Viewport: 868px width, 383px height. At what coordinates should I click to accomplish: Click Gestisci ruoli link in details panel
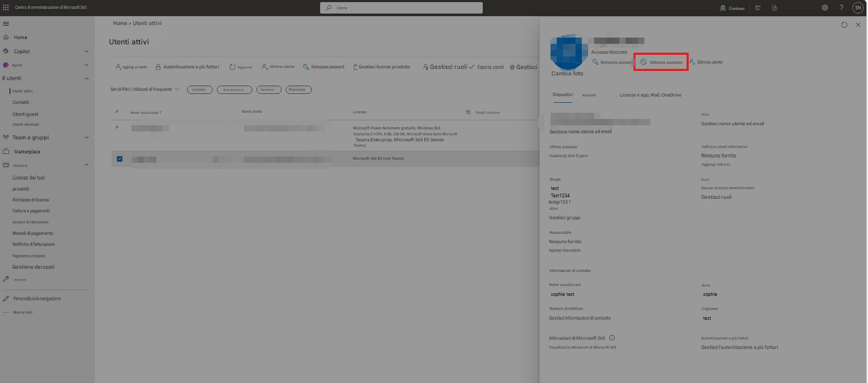pyautogui.click(x=716, y=197)
